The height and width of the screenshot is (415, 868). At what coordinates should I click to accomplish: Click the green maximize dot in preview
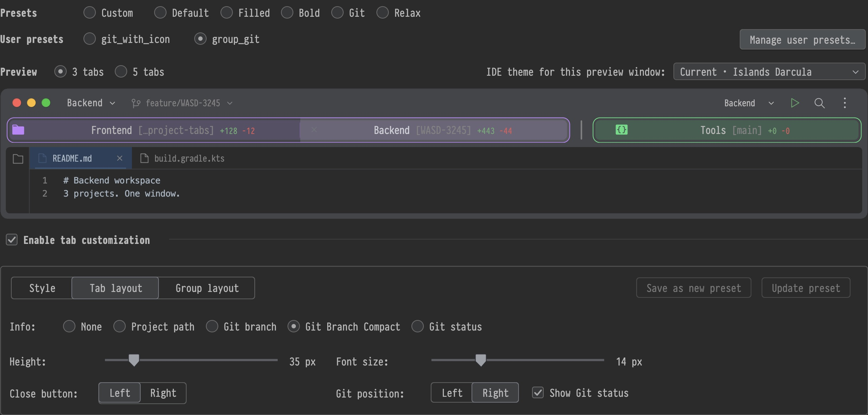(46, 103)
